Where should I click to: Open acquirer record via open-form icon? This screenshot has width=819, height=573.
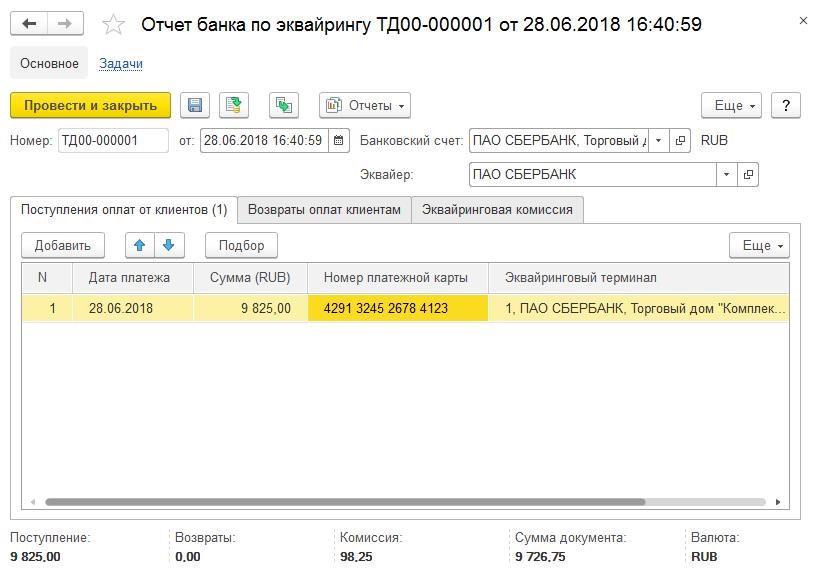(x=748, y=174)
